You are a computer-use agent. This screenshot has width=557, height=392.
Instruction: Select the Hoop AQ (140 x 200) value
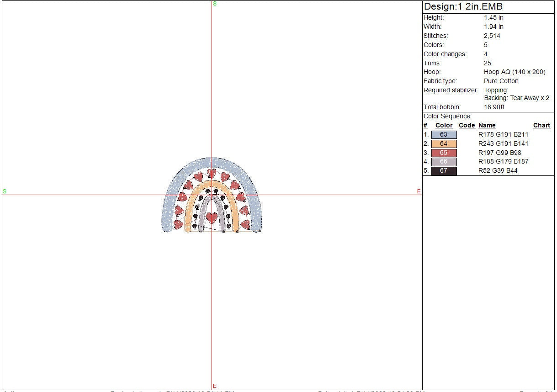pos(515,72)
